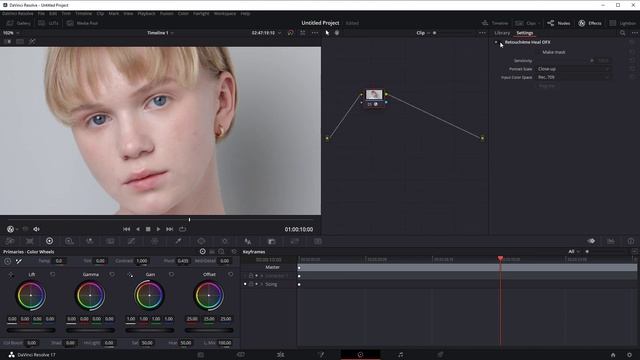The height and width of the screenshot is (360, 640).
Task: Open the Gallery panel
Action: point(19,23)
